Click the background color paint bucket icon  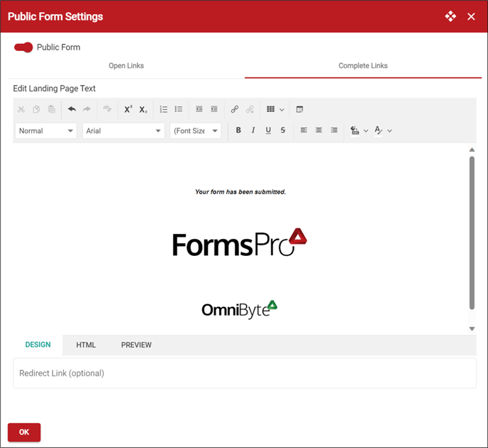pos(355,130)
